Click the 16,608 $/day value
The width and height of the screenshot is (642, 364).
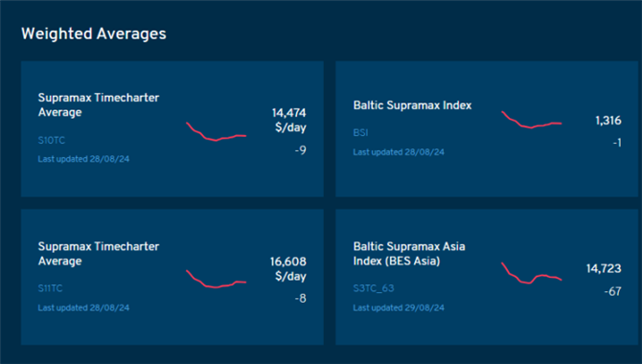coord(288,268)
